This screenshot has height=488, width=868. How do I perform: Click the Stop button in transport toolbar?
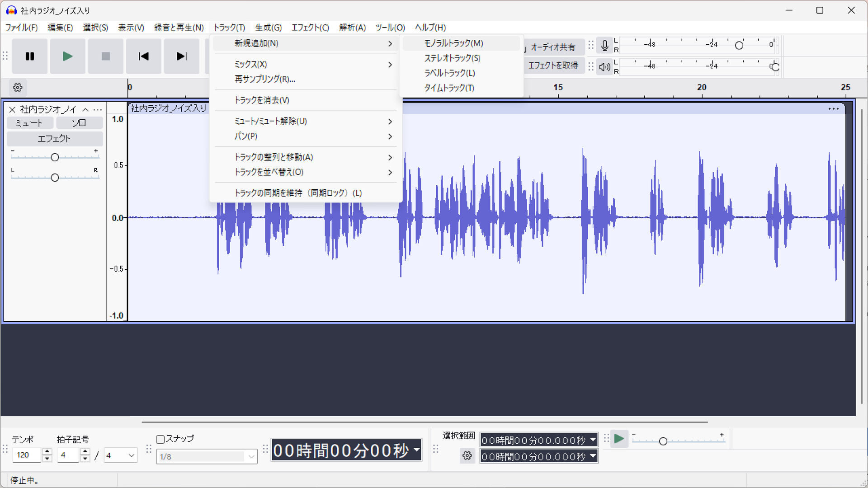[x=106, y=56]
